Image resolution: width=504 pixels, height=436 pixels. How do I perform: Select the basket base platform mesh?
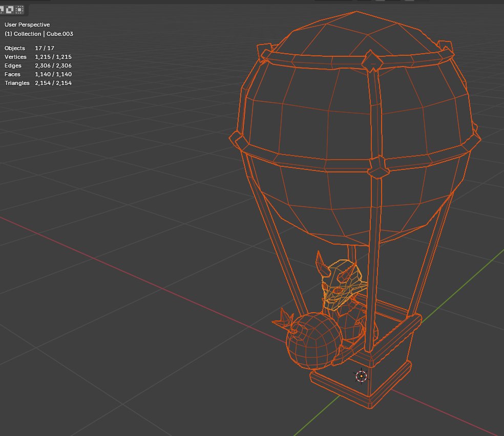point(360,385)
